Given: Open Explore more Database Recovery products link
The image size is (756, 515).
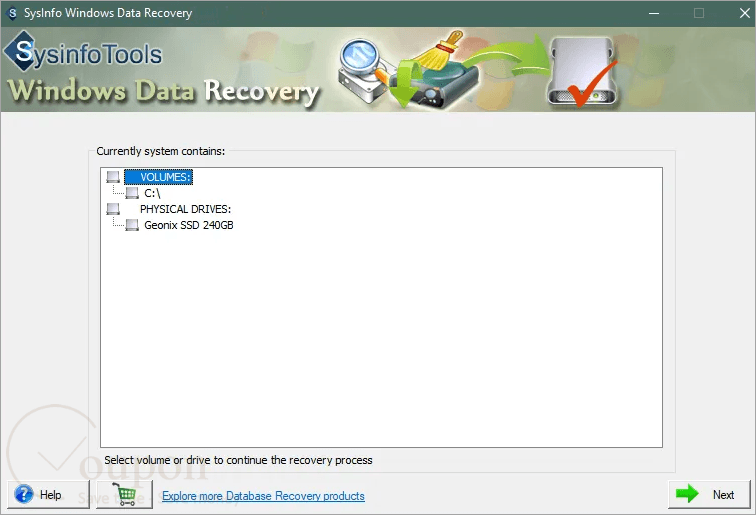Looking at the screenshot, I should click(x=263, y=496).
